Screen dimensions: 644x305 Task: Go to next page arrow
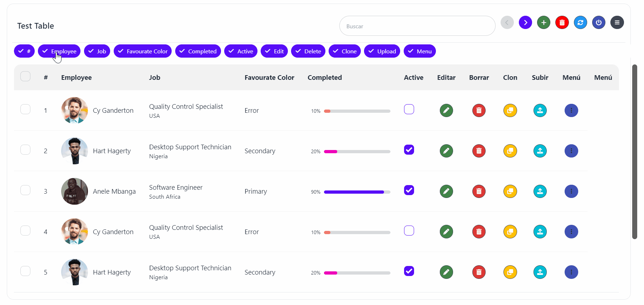[x=525, y=23]
